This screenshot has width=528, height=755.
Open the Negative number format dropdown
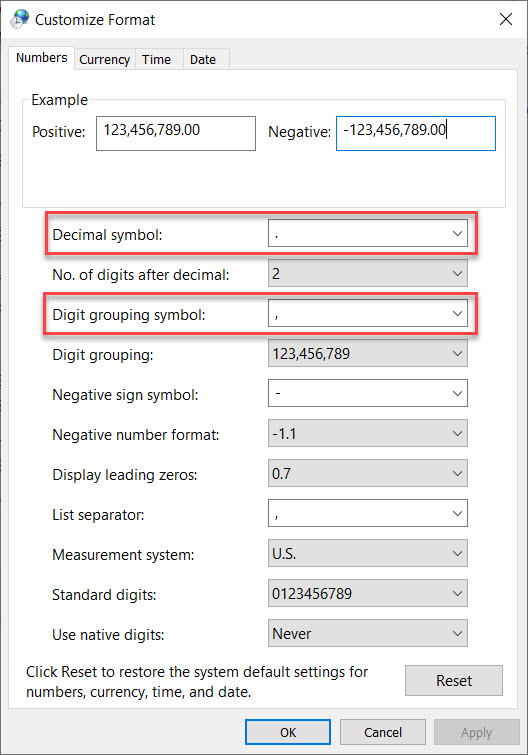(x=368, y=433)
